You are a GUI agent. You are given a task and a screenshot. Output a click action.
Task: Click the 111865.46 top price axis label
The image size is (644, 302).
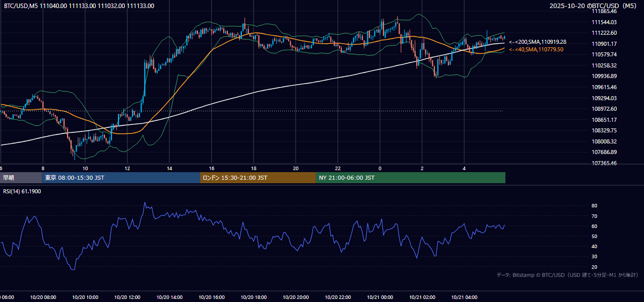click(x=604, y=11)
